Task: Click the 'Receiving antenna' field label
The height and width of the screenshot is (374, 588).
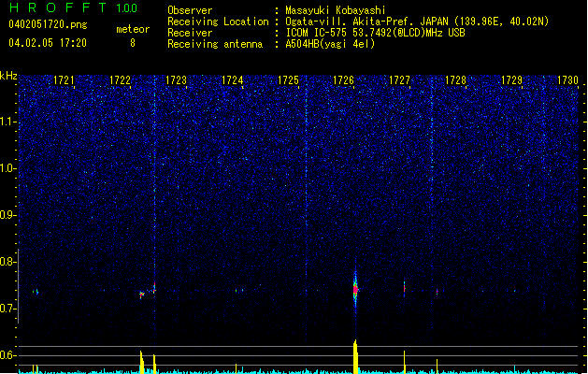Action: pos(215,44)
